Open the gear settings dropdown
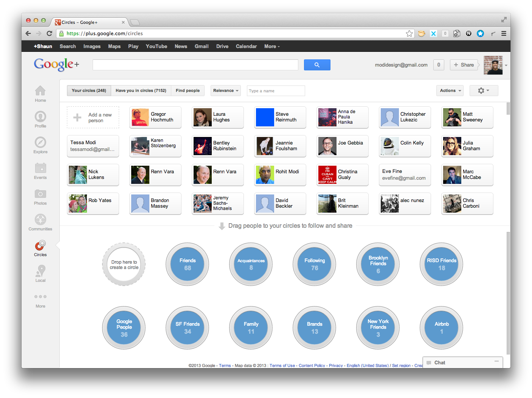This screenshot has height=398, width=532. [484, 91]
